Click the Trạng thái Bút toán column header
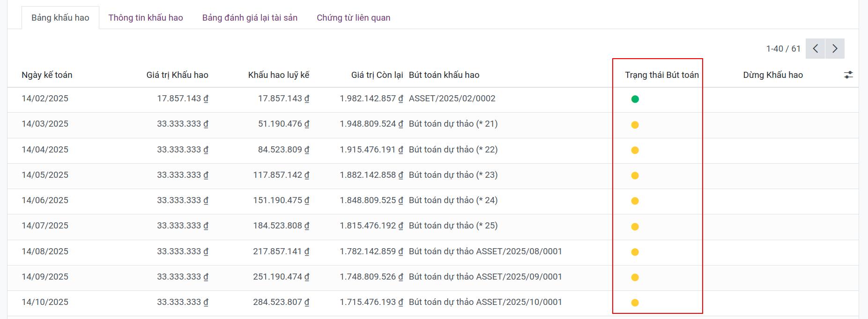 coord(662,75)
